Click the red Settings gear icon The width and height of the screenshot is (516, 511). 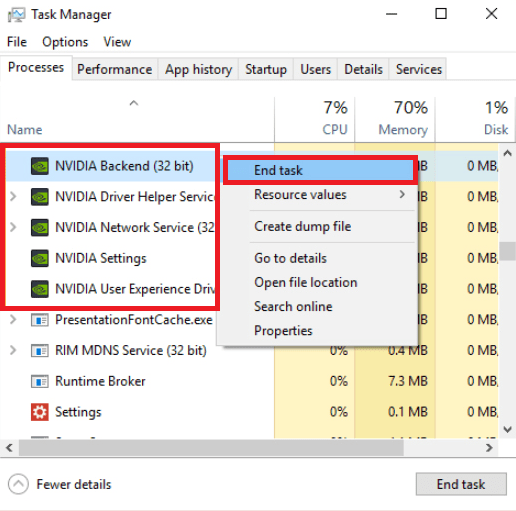[x=40, y=412]
